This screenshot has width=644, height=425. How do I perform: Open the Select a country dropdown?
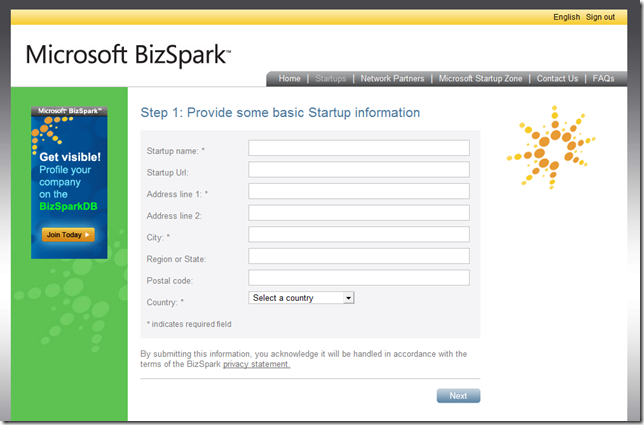click(301, 298)
